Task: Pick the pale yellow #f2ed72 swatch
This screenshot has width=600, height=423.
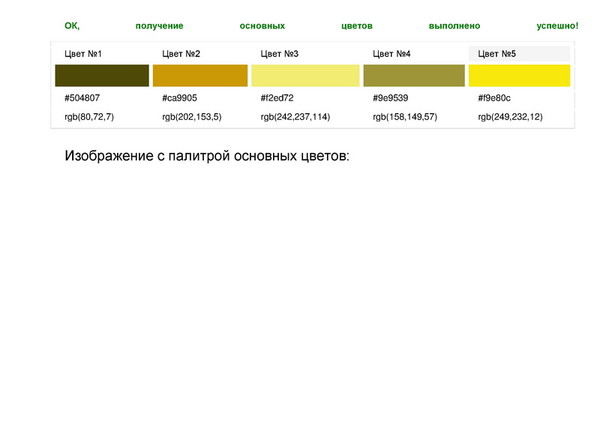Action: point(305,75)
